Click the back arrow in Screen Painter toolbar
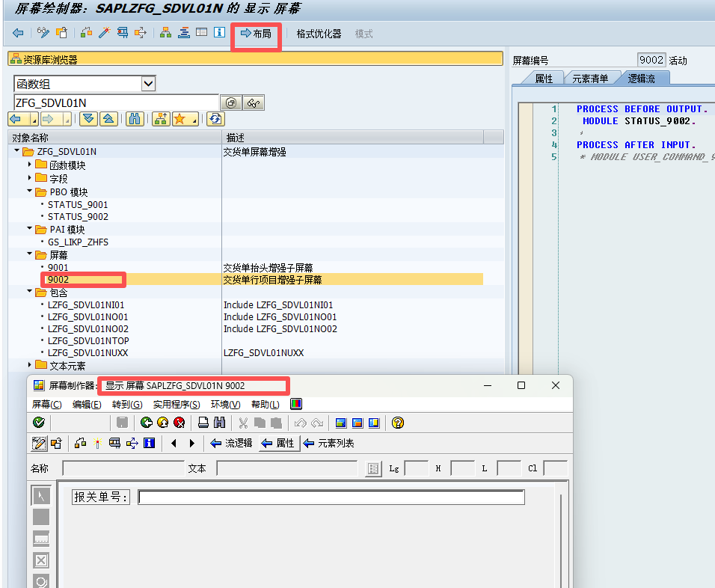This screenshot has height=588, width=715. [x=18, y=33]
